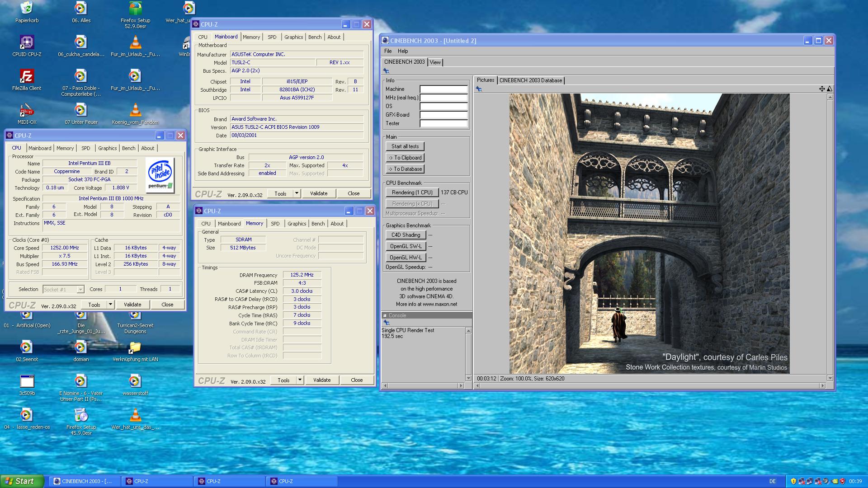Click the Start button on the taskbar
This screenshot has height=488, width=868.
[x=22, y=481]
